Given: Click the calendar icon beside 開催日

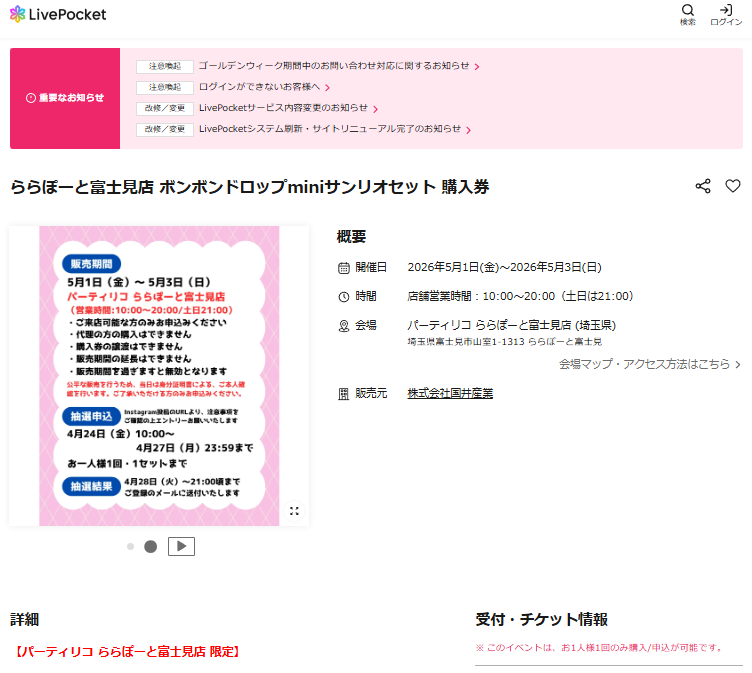Looking at the screenshot, I should 344,268.
